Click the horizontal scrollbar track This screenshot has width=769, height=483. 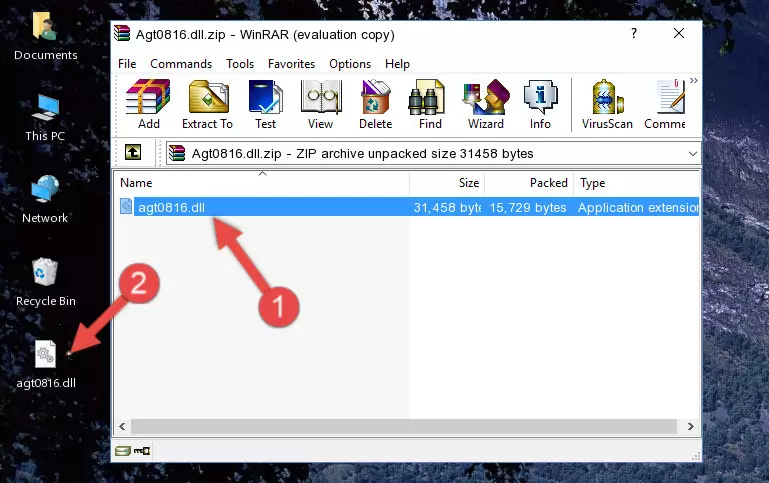point(404,426)
